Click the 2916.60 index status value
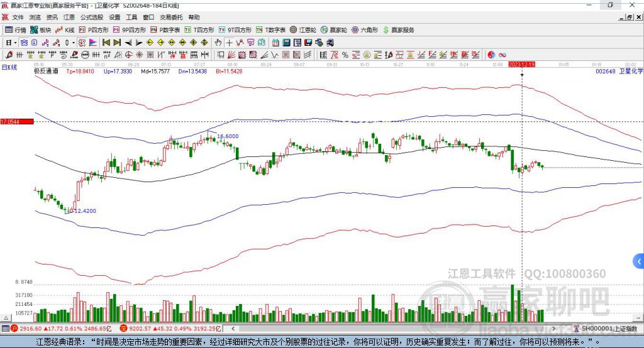Screen dimensions: 644x348 coord(30,329)
